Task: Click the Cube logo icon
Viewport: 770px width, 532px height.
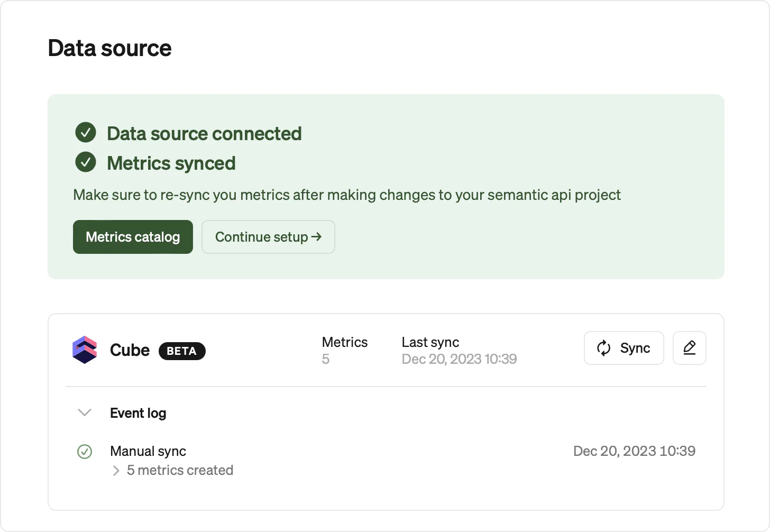Action: point(85,350)
